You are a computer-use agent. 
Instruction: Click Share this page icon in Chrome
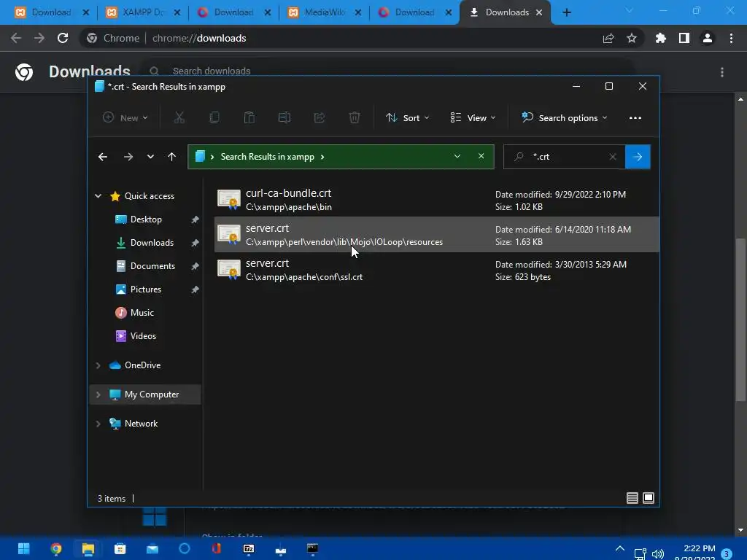coord(608,38)
